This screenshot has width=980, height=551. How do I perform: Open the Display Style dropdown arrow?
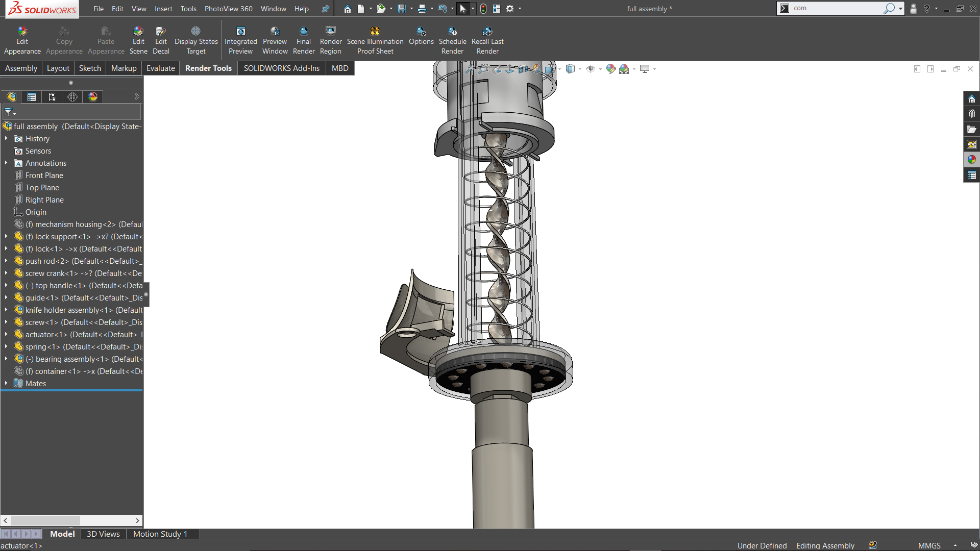580,69
